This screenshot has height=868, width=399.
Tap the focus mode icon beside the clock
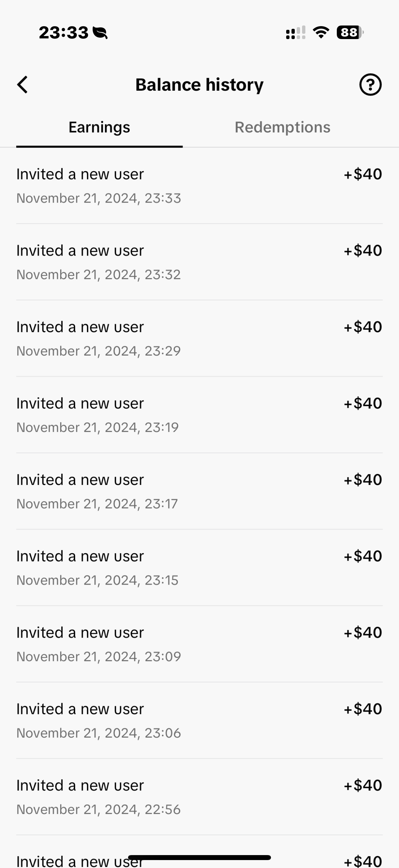pyautogui.click(x=100, y=33)
